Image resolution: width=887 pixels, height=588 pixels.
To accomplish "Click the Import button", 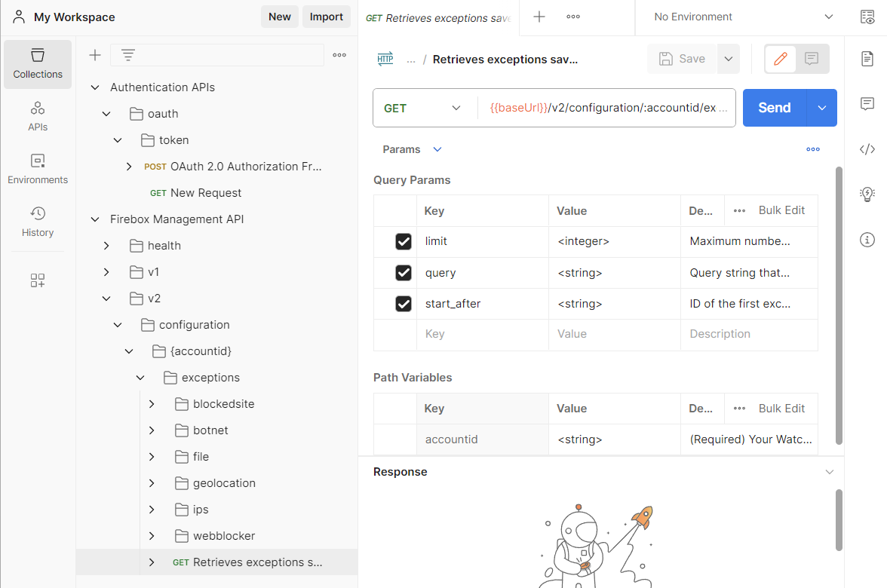I will [326, 16].
